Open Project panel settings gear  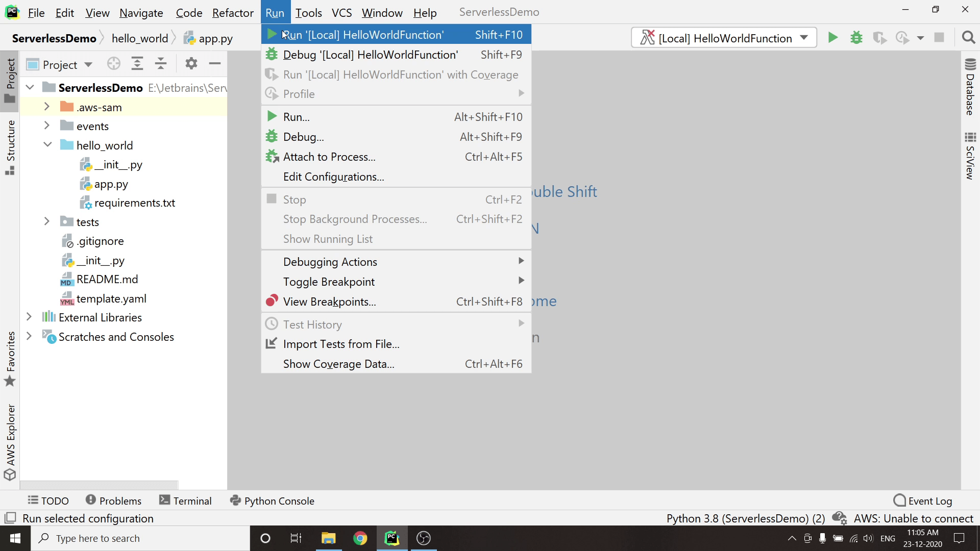tap(191, 64)
